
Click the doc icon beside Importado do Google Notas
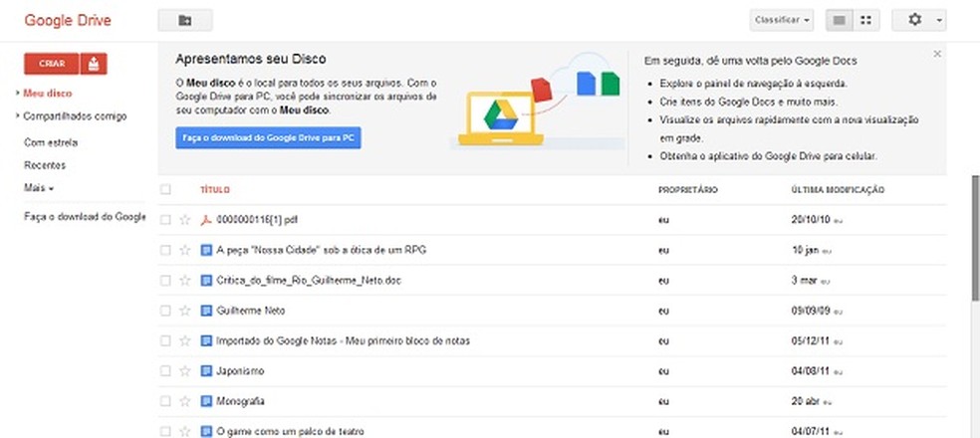click(205, 341)
